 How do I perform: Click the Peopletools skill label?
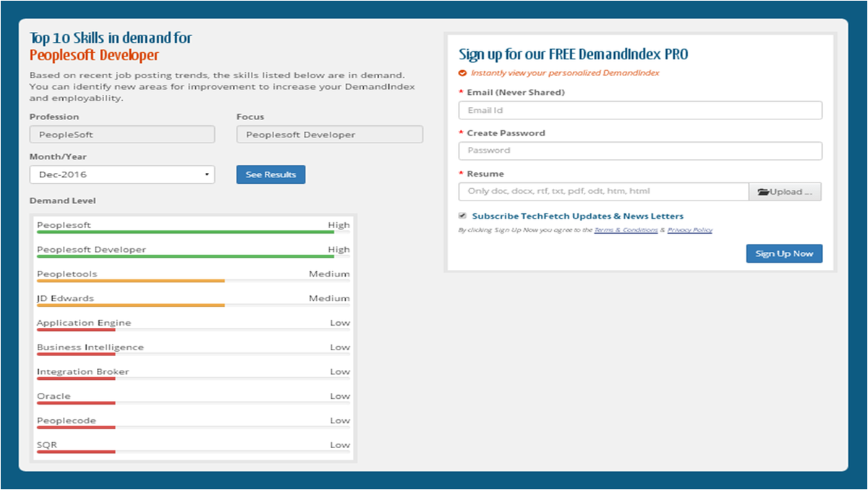(x=67, y=274)
